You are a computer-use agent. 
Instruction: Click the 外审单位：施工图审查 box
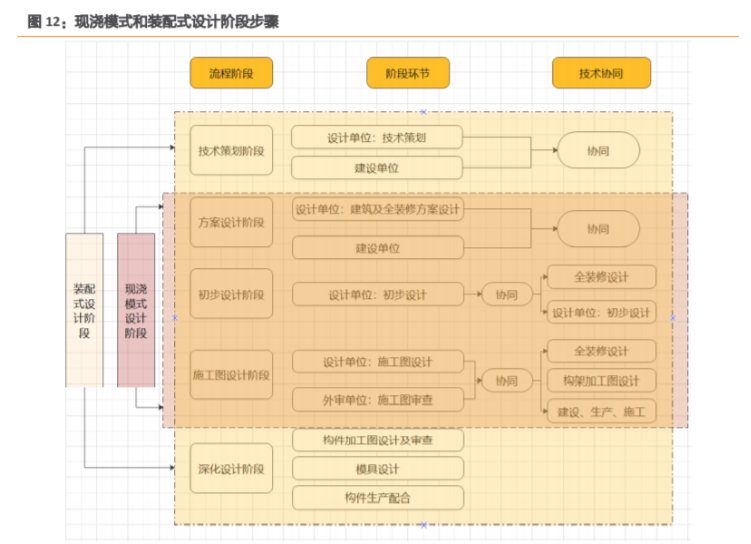pos(377,400)
